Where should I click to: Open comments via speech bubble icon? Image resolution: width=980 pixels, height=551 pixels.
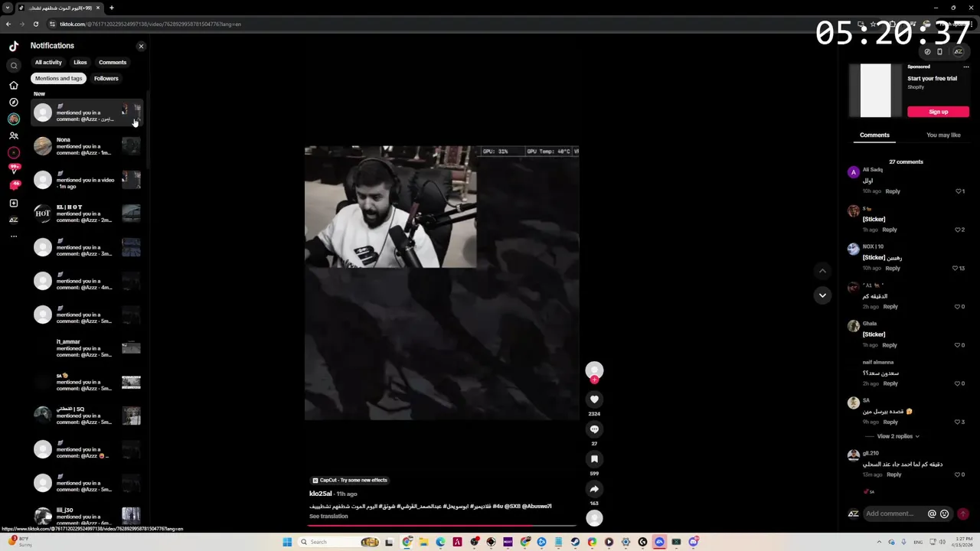coord(594,429)
